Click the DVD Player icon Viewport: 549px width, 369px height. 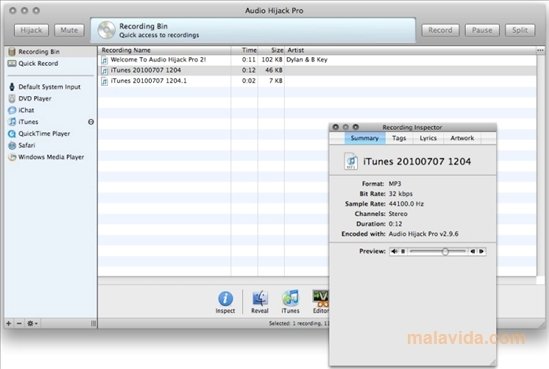pos(12,99)
